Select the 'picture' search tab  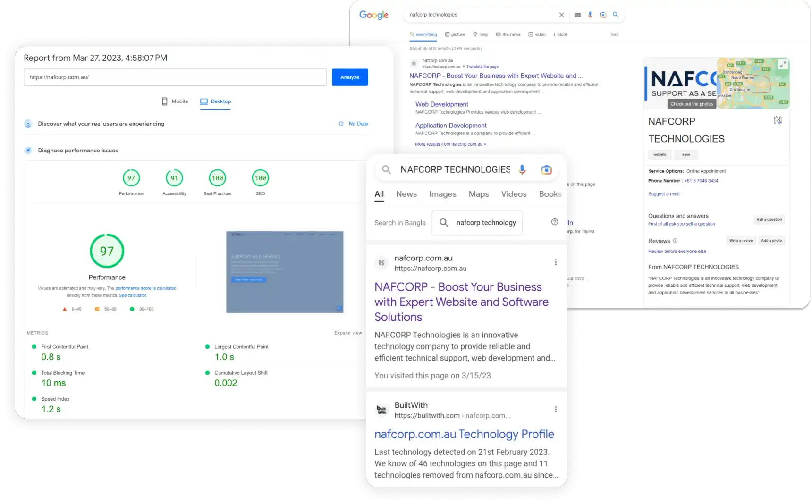455,34
